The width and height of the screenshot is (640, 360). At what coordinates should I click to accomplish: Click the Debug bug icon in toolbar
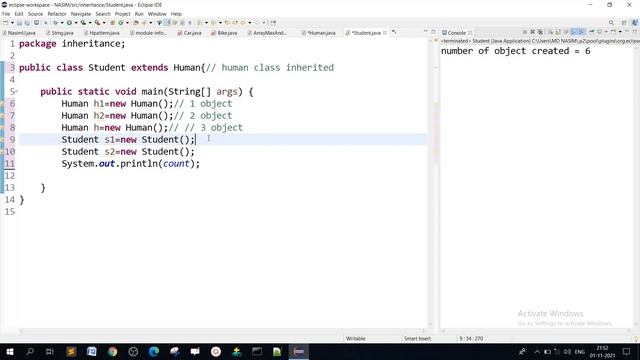(56, 23)
